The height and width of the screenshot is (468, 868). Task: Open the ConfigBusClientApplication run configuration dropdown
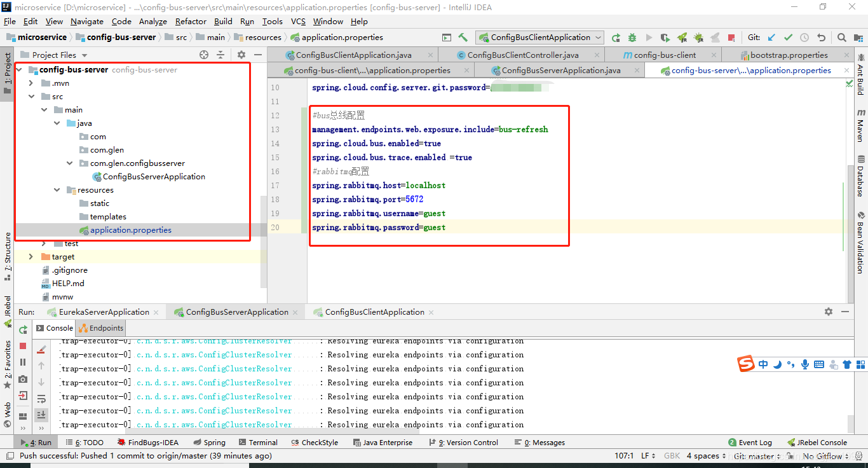541,38
